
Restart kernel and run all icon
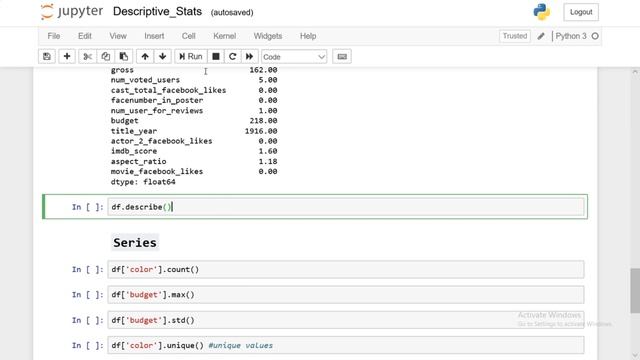(249, 57)
